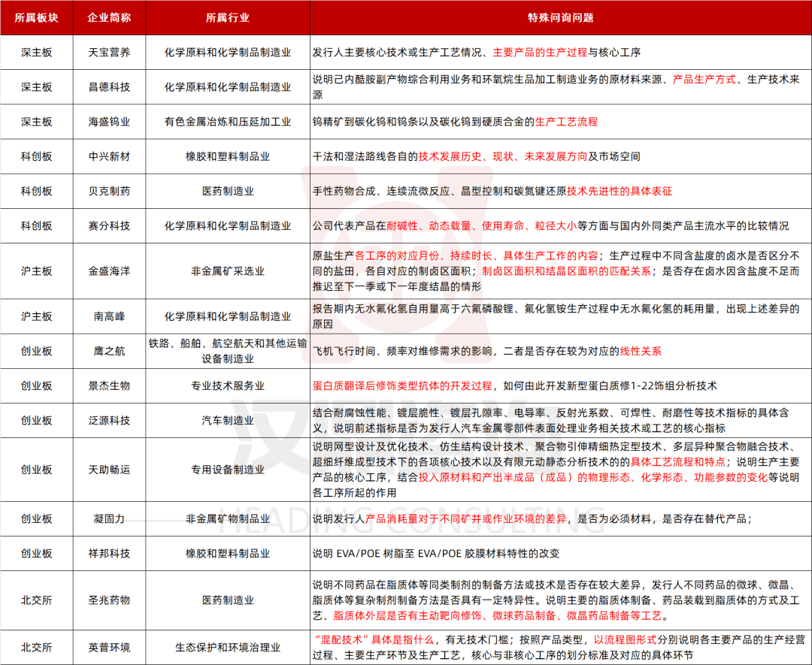Click the 所属行业 column header
The height and width of the screenshot is (665, 812).
228,17
